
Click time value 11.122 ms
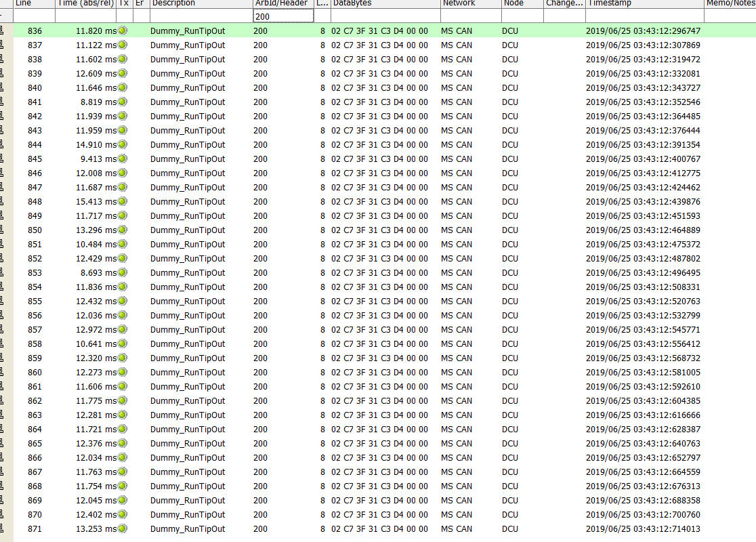click(x=96, y=45)
